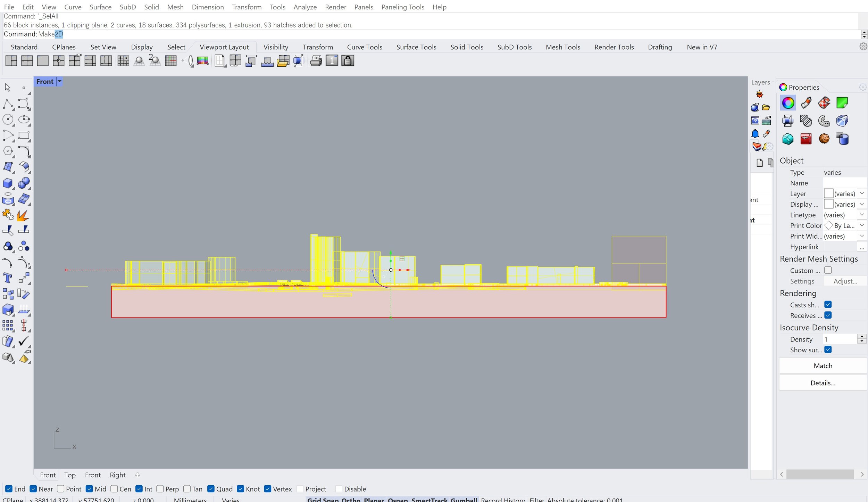
Task: Toggle the Mid object snap
Action: pyautogui.click(x=90, y=489)
